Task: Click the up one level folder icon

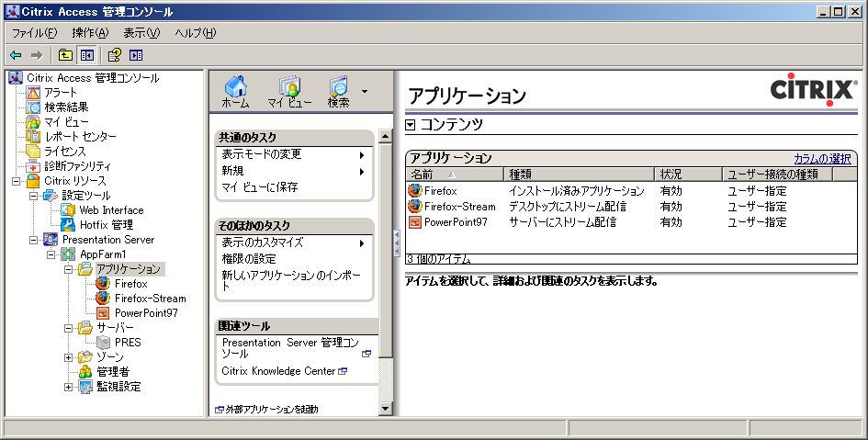Action: point(65,55)
